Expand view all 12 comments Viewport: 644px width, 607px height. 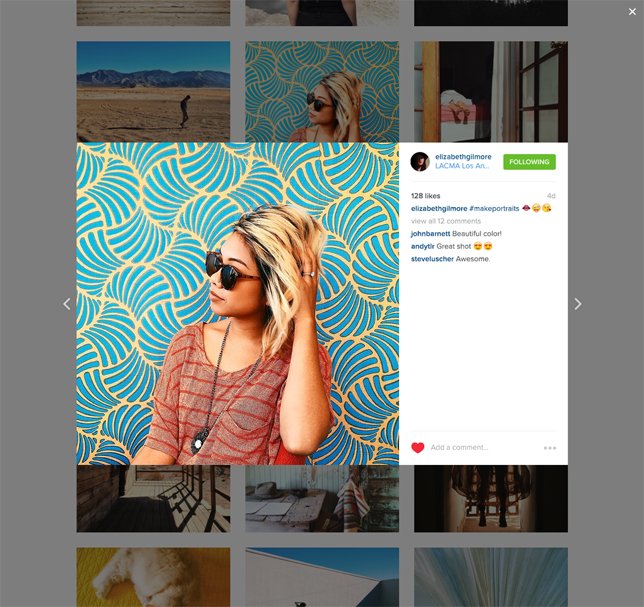(x=446, y=221)
